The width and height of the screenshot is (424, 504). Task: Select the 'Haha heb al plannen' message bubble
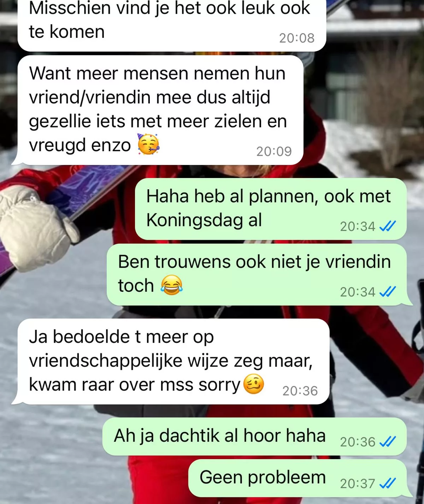pyautogui.click(x=271, y=209)
